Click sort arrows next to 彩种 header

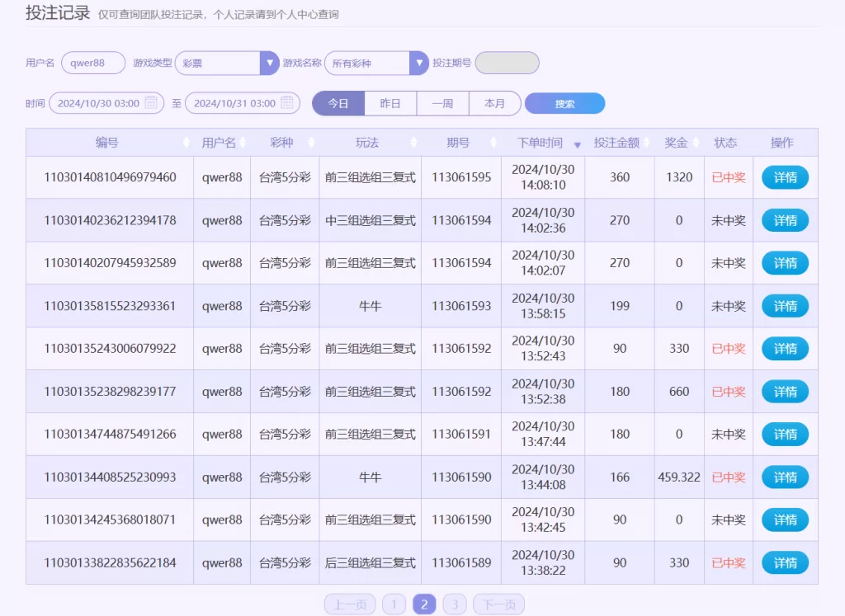(311, 143)
